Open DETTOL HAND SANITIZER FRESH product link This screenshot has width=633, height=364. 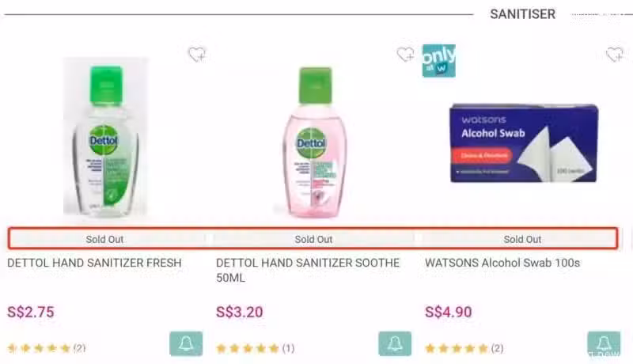94,263
